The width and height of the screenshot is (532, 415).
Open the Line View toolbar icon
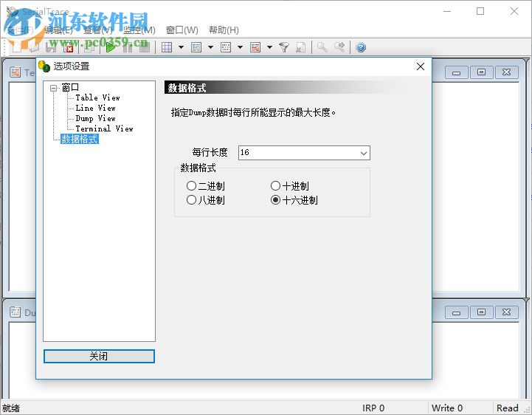[x=196, y=47]
